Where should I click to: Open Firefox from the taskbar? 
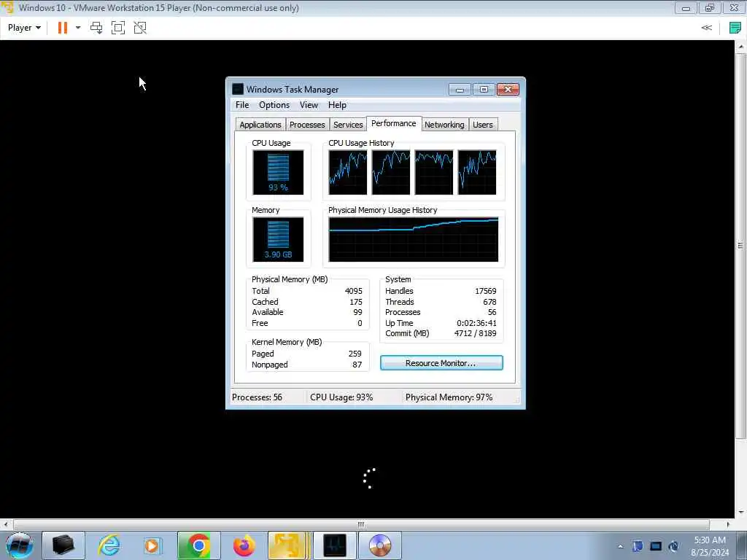[244, 545]
